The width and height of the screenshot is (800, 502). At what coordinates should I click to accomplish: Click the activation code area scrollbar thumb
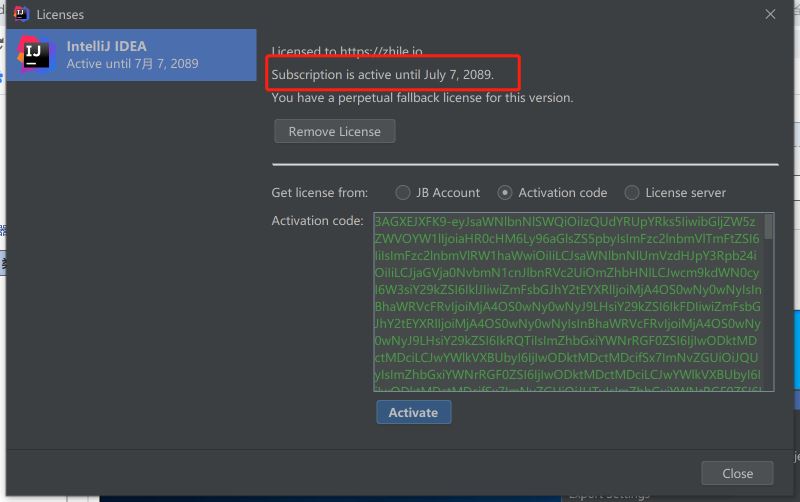pyautogui.click(x=768, y=227)
